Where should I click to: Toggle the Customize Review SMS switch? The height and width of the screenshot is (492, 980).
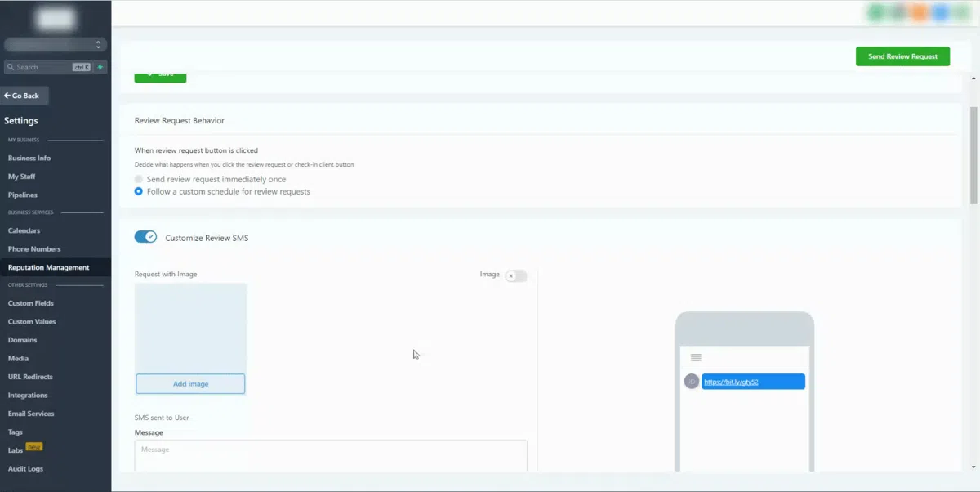click(145, 237)
